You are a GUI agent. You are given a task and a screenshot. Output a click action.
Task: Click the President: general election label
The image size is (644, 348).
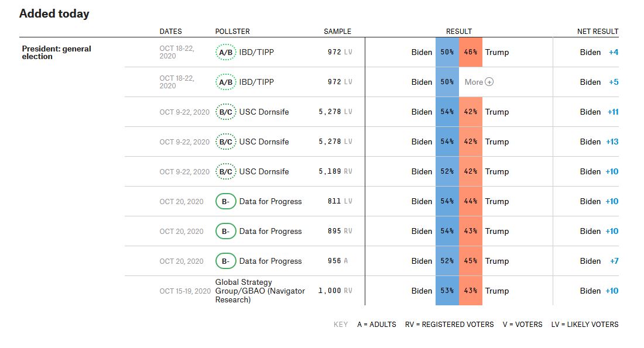click(56, 53)
